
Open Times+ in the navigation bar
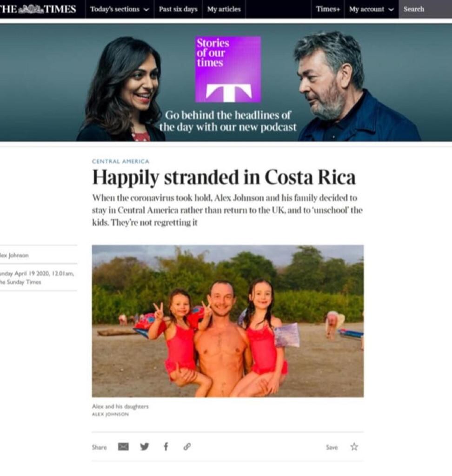tap(328, 9)
